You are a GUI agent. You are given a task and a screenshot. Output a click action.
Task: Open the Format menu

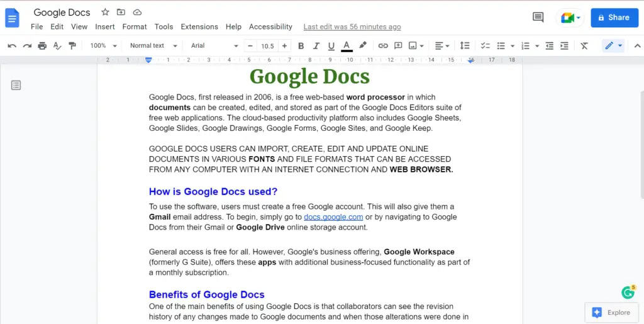pos(135,26)
